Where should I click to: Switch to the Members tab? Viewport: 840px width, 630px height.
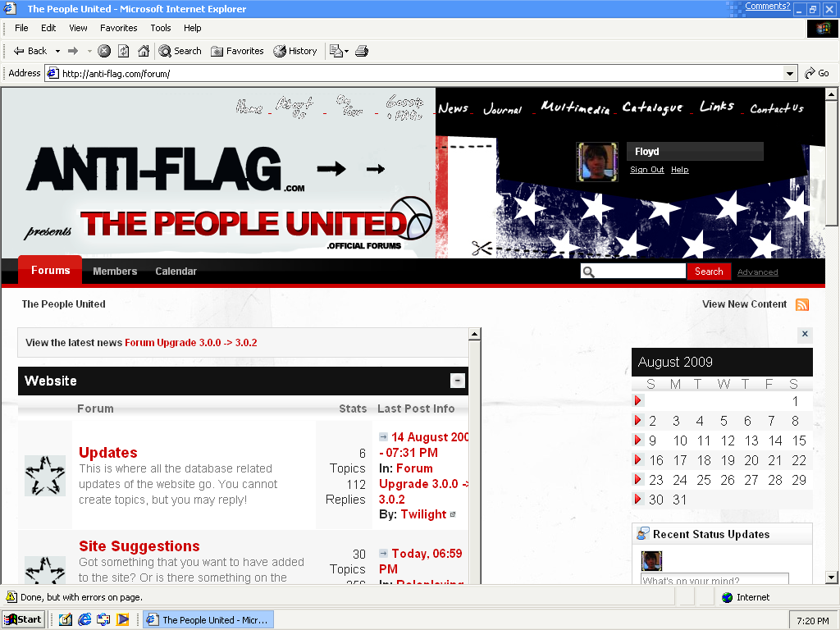115,271
